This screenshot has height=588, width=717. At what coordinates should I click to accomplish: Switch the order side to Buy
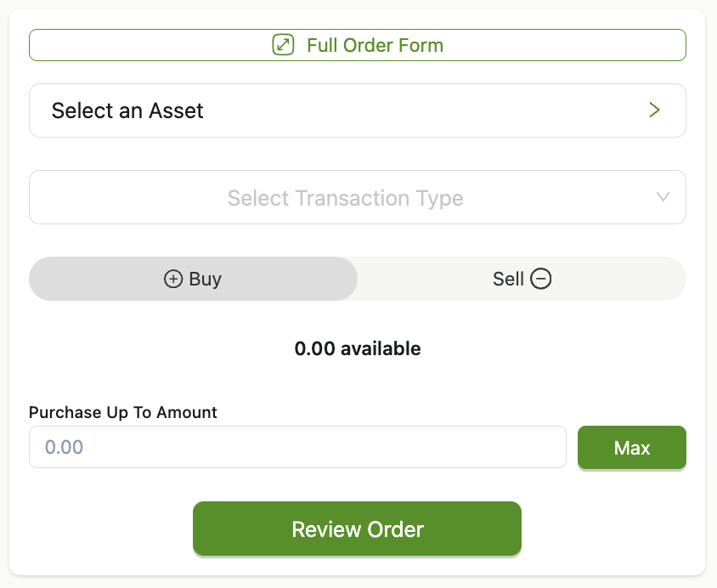pos(193,279)
